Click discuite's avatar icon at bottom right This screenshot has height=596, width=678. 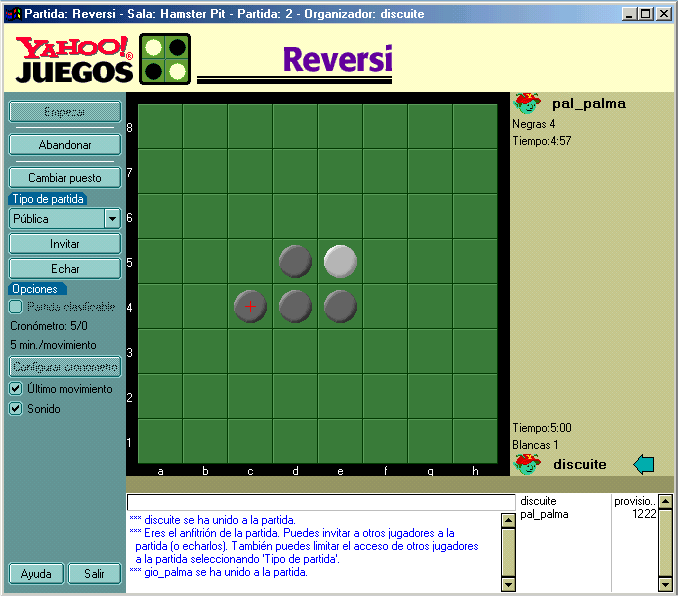pos(527,463)
